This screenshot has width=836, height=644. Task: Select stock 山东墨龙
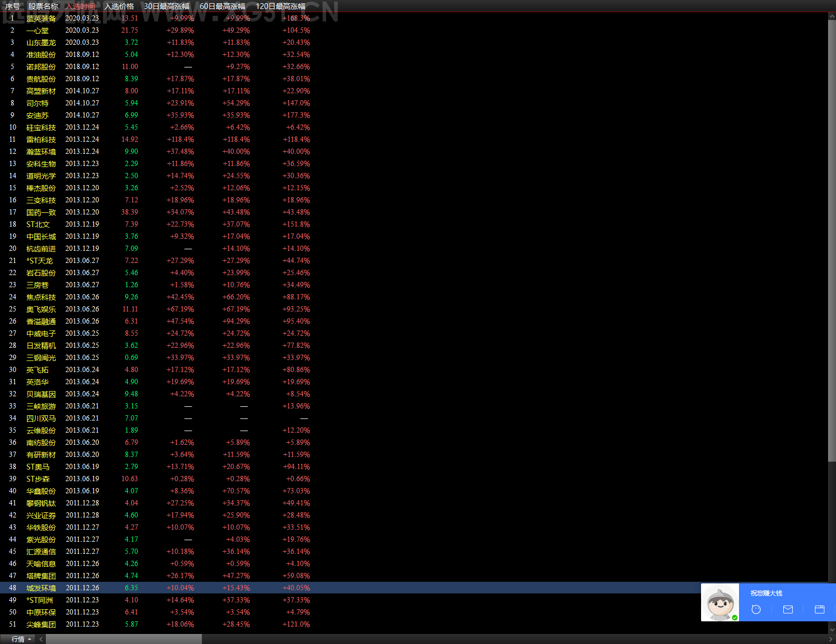pyautogui.click(x=41, y=43)
